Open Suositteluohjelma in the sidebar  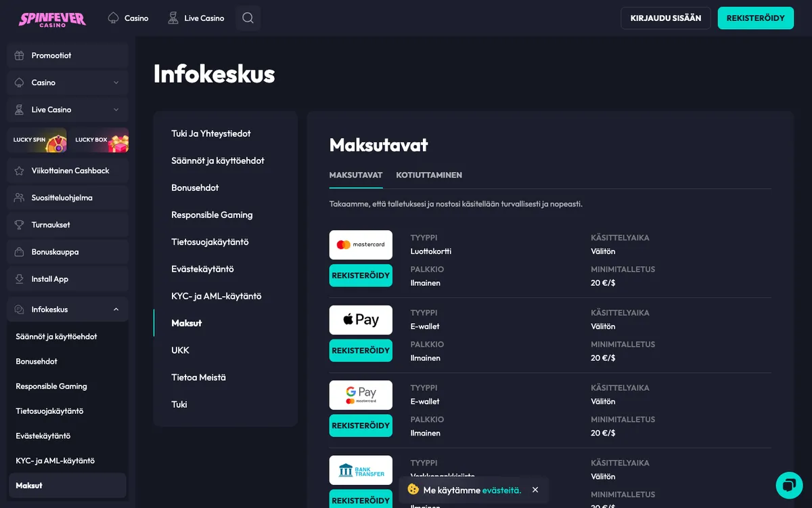[x=68, y=198]
